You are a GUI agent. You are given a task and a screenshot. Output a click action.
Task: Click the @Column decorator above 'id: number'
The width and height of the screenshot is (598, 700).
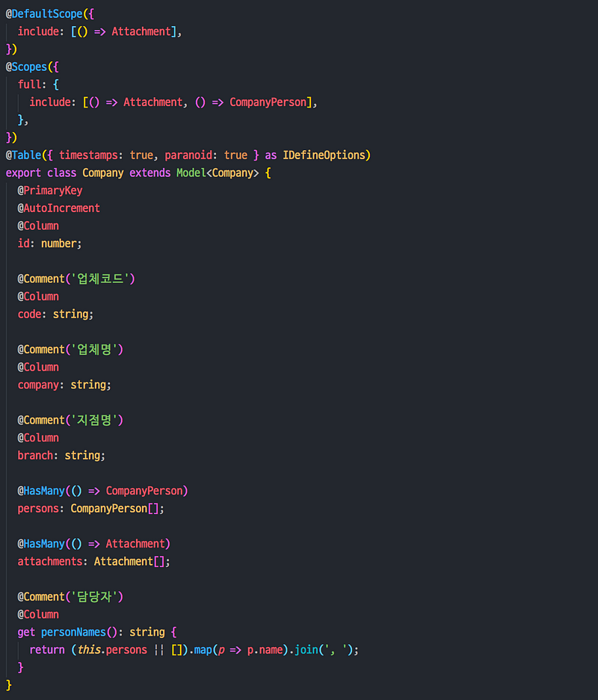pos(38,226)
